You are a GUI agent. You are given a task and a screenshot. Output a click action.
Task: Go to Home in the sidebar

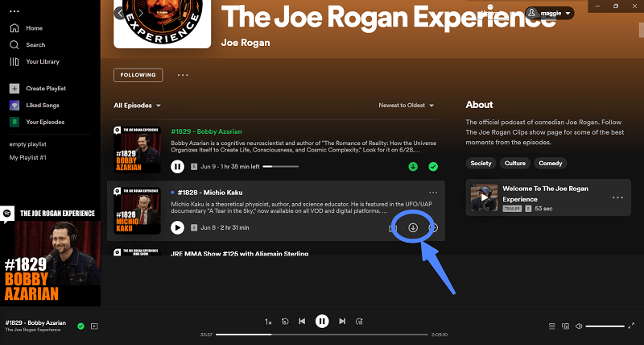(x=34, y=27)
